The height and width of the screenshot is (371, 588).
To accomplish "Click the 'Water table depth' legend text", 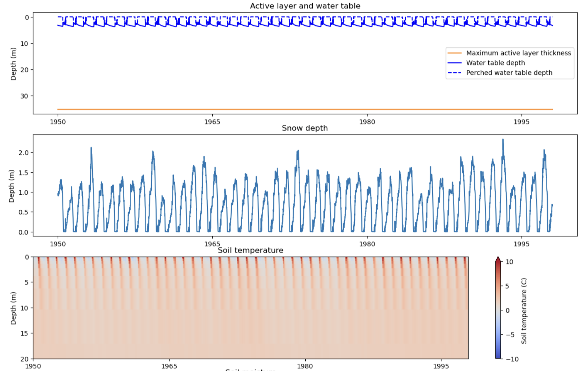I will [495, 63].
